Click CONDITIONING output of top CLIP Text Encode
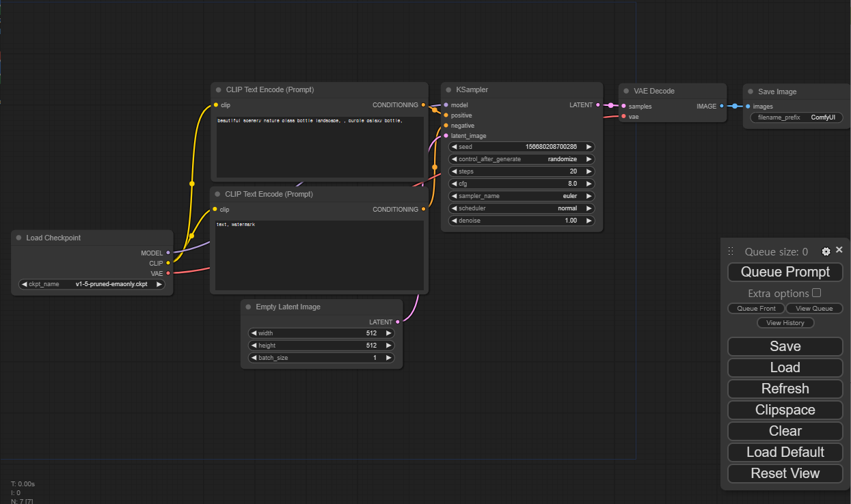The height and width of the screenshot is (504, 851). click(423, 105)
